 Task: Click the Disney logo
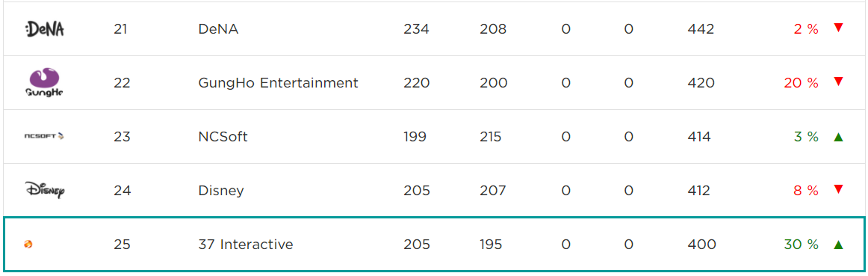pyautogui.click(x=45, y=190)
